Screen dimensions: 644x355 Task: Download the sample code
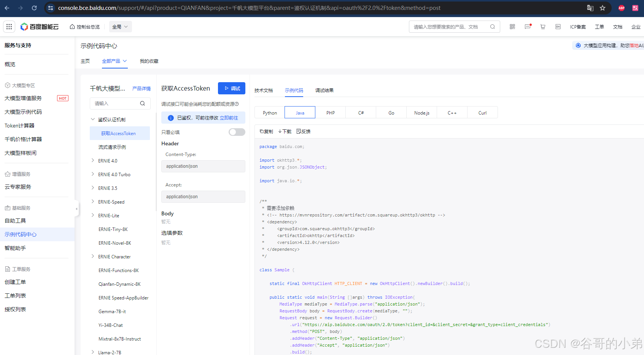(x=285, y=131)
